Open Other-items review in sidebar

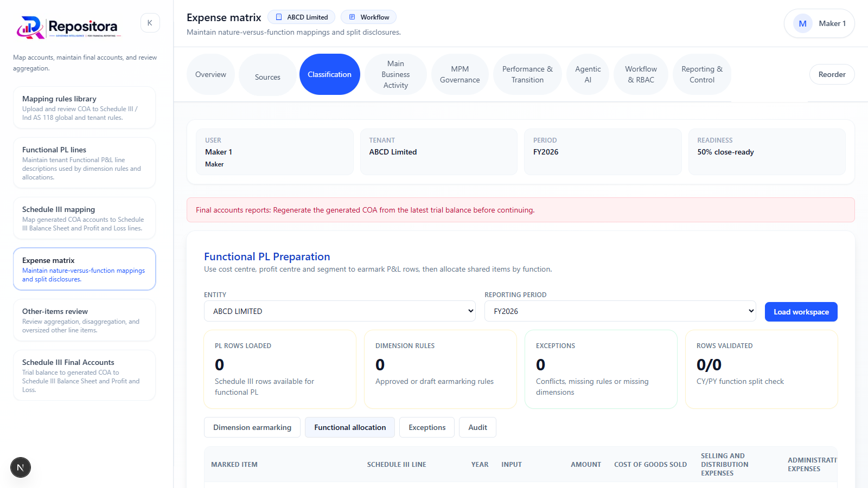84,320
